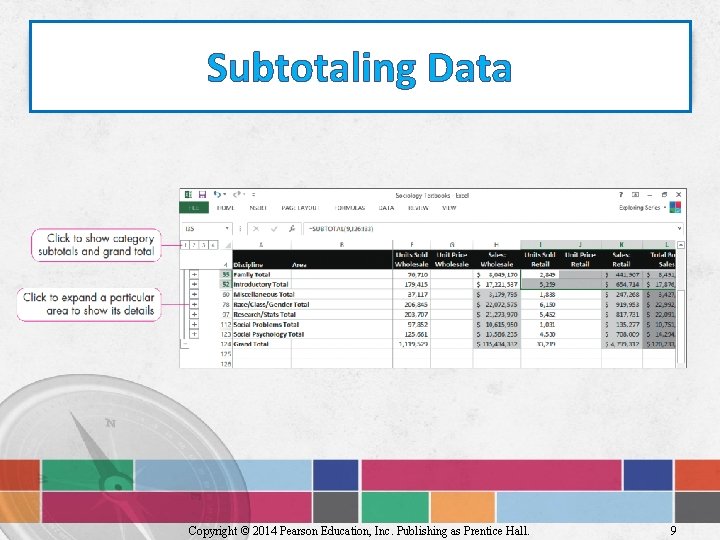Viewport: 720px width, 540px height.
Task: Select the 'Discipline' header cell
Action: (262, 259)
